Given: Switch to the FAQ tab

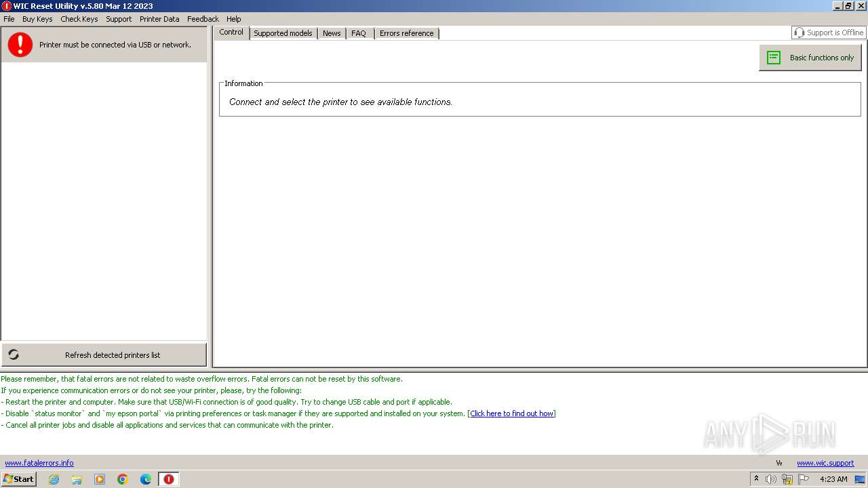Looking at the screenshot, I should tap(359, 33).
